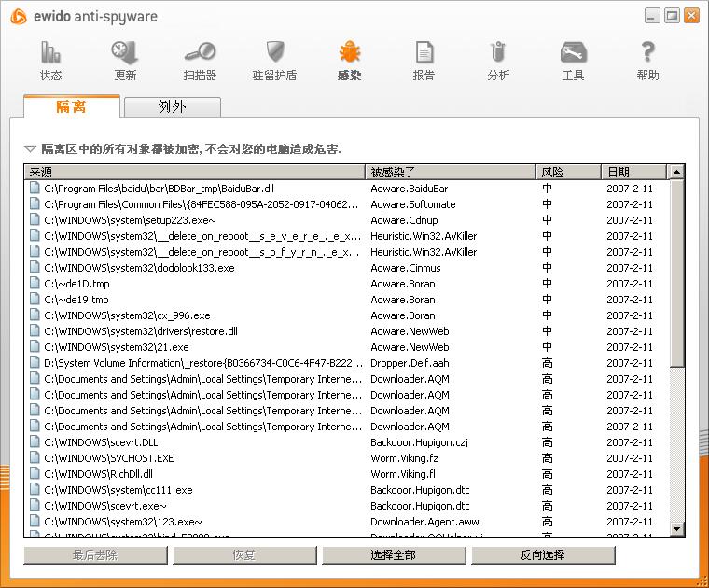This screenshot has width=709, height=588.
Task: Click file icon of dodolook133.exe row
Action: pyautogui.click(x=35, y=267)
